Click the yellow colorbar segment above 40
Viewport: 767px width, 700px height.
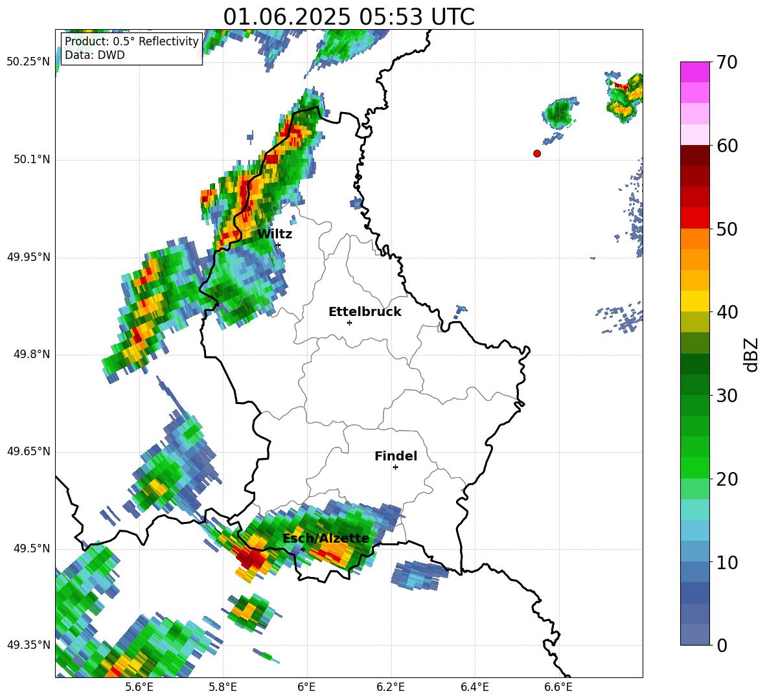pos(694,301)
